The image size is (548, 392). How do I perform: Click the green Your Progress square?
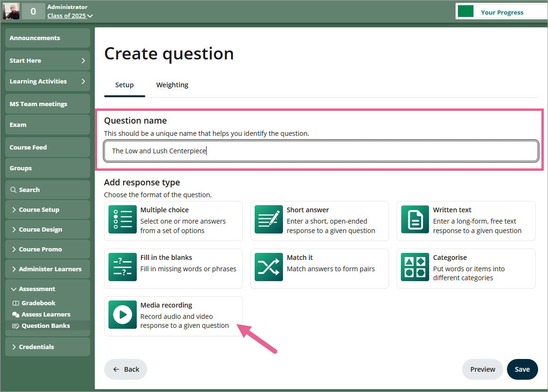pyautogui.click(x=465, y=11)
